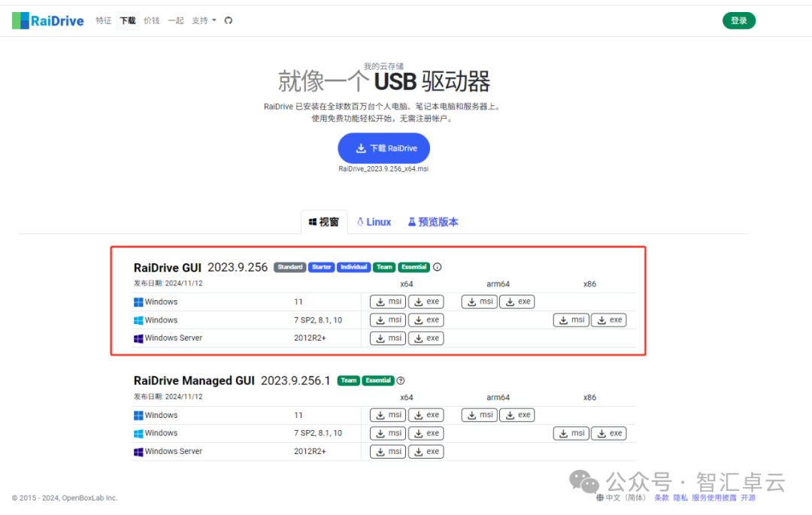The height and width of the screenshot is (515, 812).
Task: Click the info icon beside RaiDrive GUI badges
Action: coord(437,267)
